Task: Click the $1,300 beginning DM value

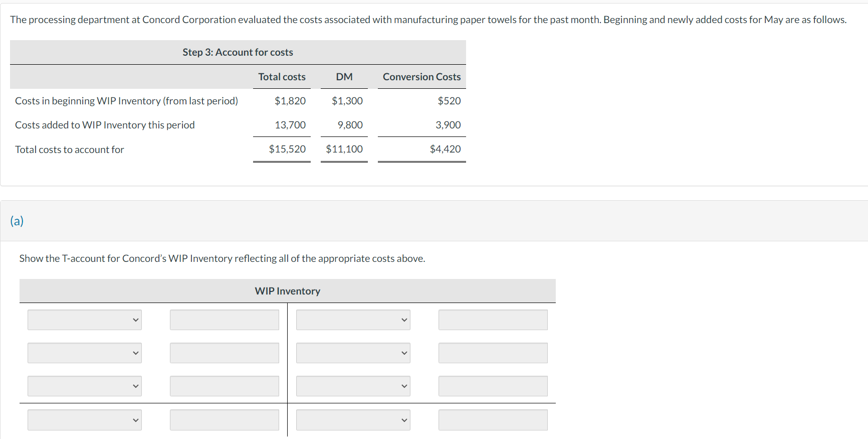Action: (x=347, y=101)
